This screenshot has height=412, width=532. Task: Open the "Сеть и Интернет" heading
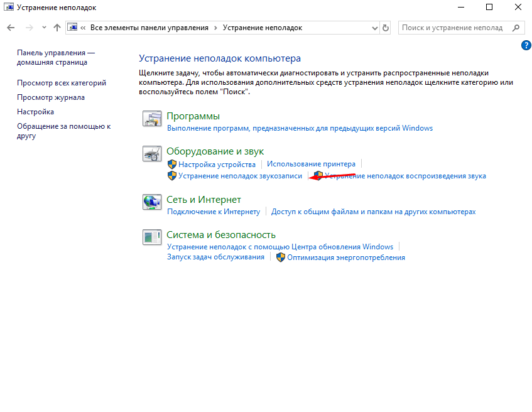(x=204, y=200)
